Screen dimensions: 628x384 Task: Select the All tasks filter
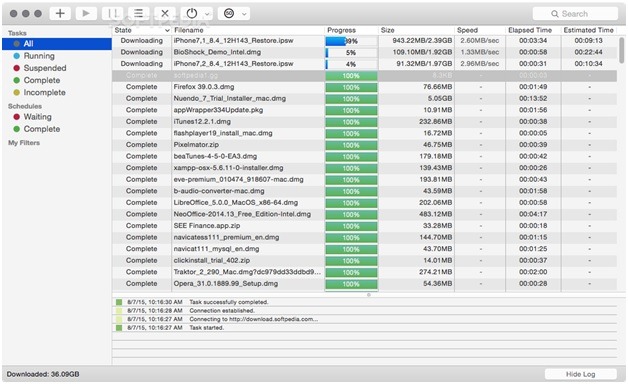tap(57, 44)
